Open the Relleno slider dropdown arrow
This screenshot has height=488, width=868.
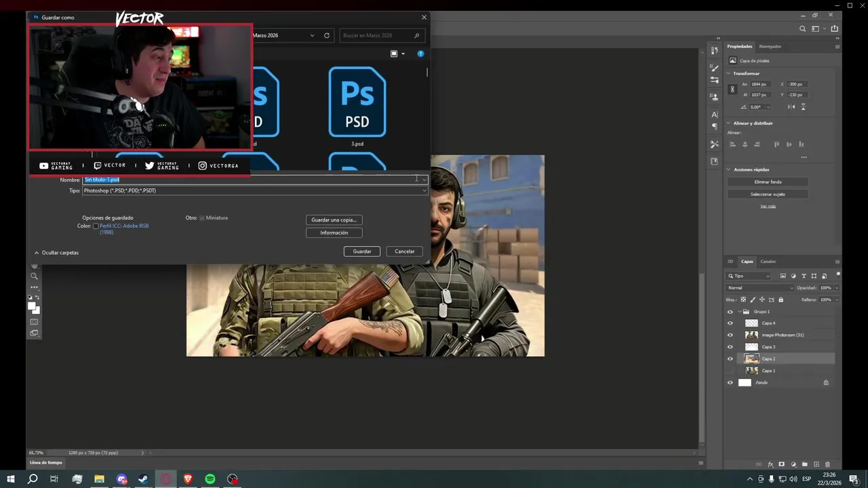[837, 300]
